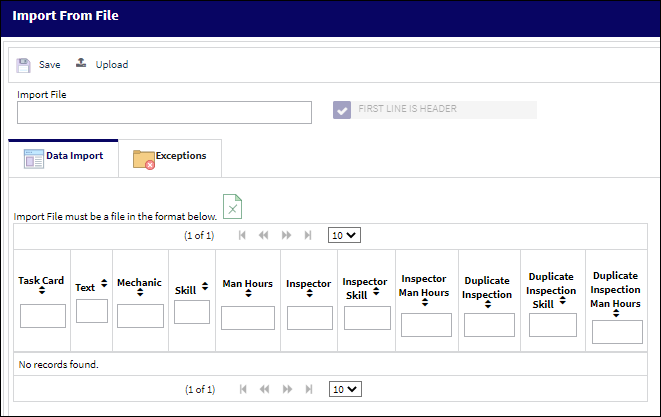Click the Upload arrow icon
This screenshot has height=417, width=661.
81,63
